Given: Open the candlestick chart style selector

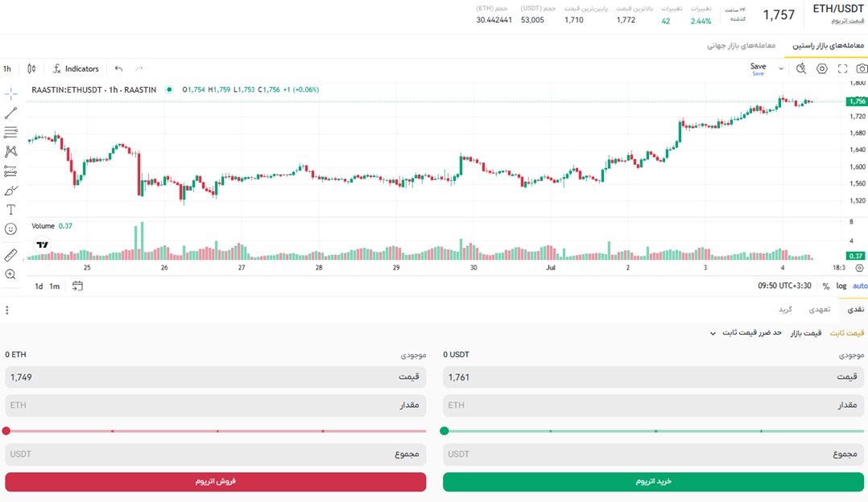Looking at the screenshot, I should pos(31,68).
